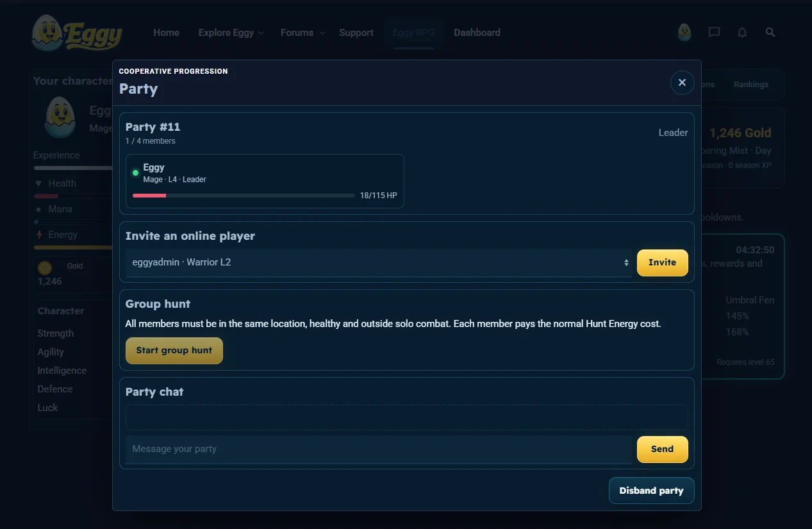The height and width of the screenshot is (529, 812).
Task: Open the Dashboard page
Action: coord(477,33)
